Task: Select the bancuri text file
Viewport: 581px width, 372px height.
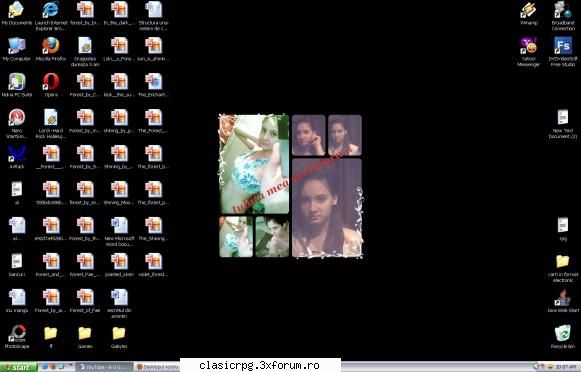Action: [x=16, y=265]
